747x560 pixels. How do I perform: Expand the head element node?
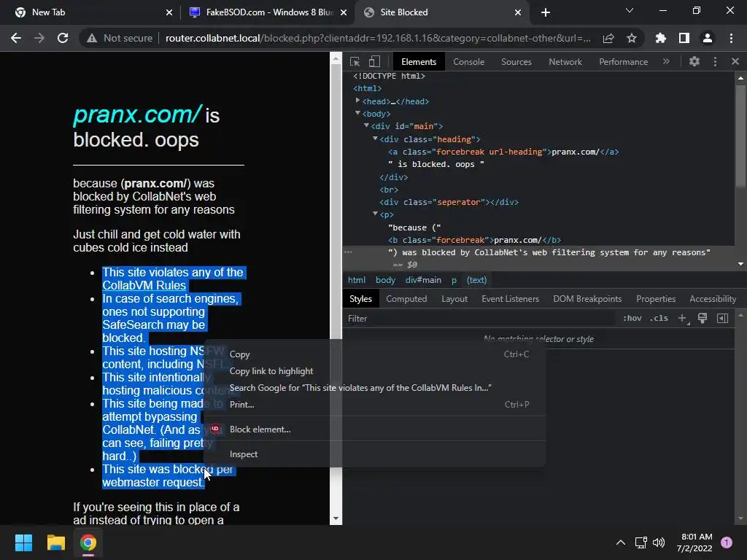point(357,101)
